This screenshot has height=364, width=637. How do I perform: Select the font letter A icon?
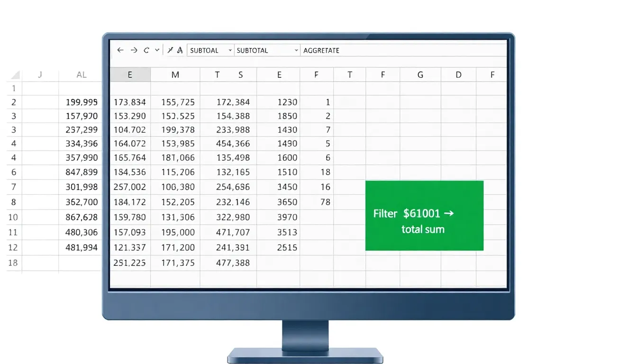(x=180, y=50)
